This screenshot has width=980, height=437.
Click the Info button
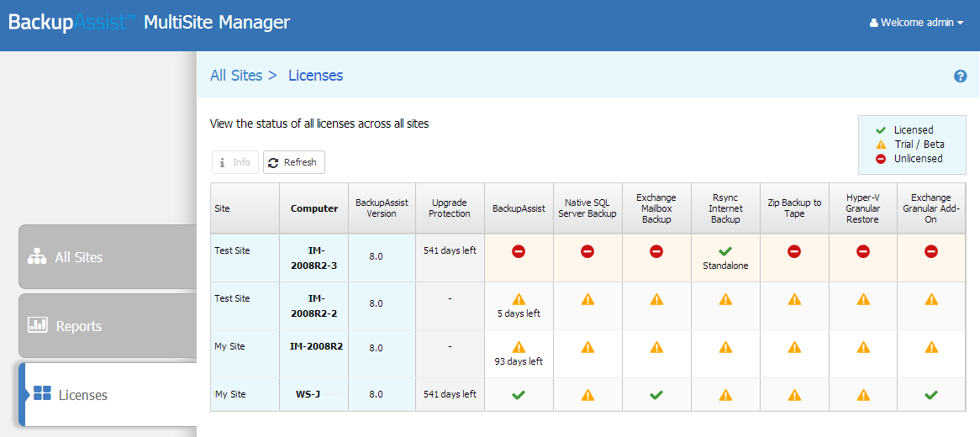click(235, 162)
